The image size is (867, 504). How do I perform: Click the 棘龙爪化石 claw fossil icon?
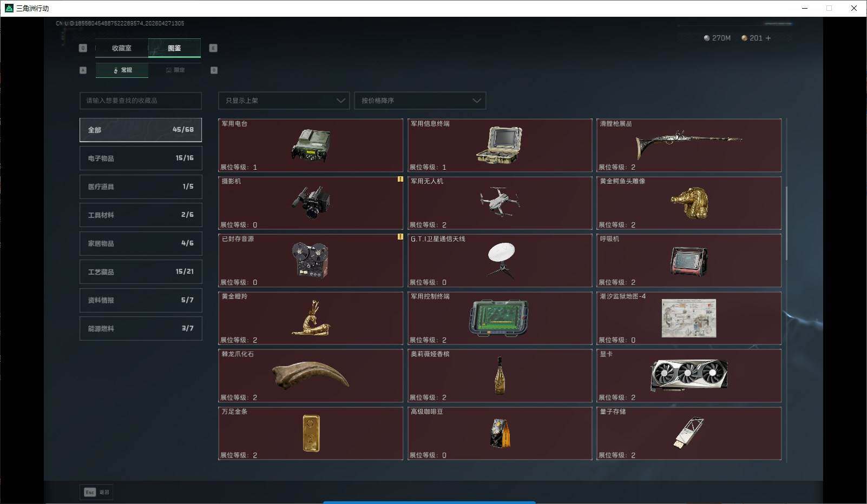pos(311,375)
